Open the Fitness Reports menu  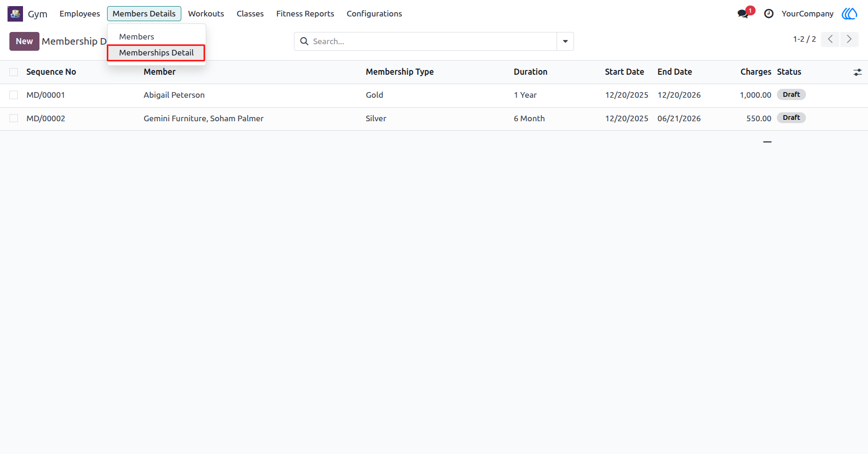point(305,14)
